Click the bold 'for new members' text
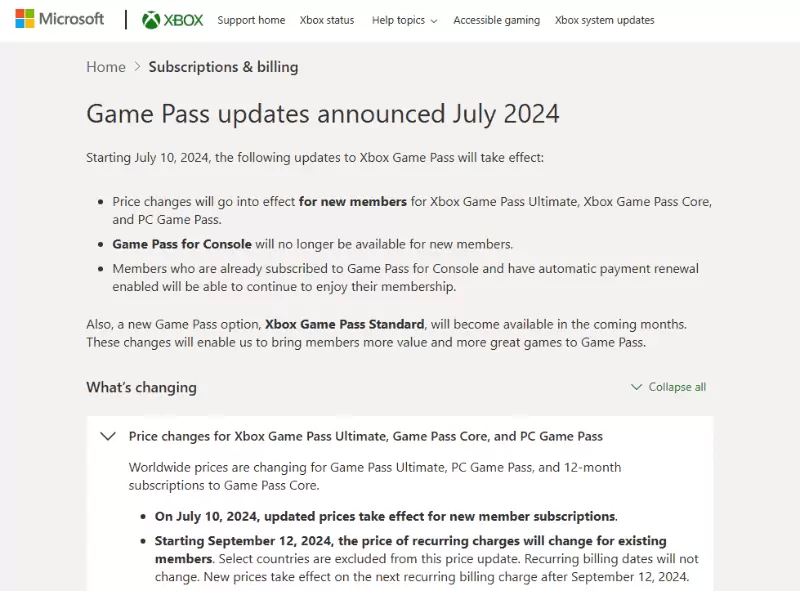The width and height of the screenshot is (800, 591). 352,201
